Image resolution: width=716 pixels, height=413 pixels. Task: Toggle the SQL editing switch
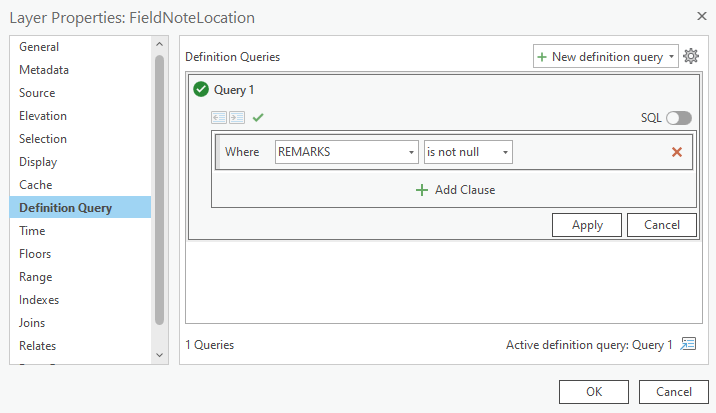point(679,118)
